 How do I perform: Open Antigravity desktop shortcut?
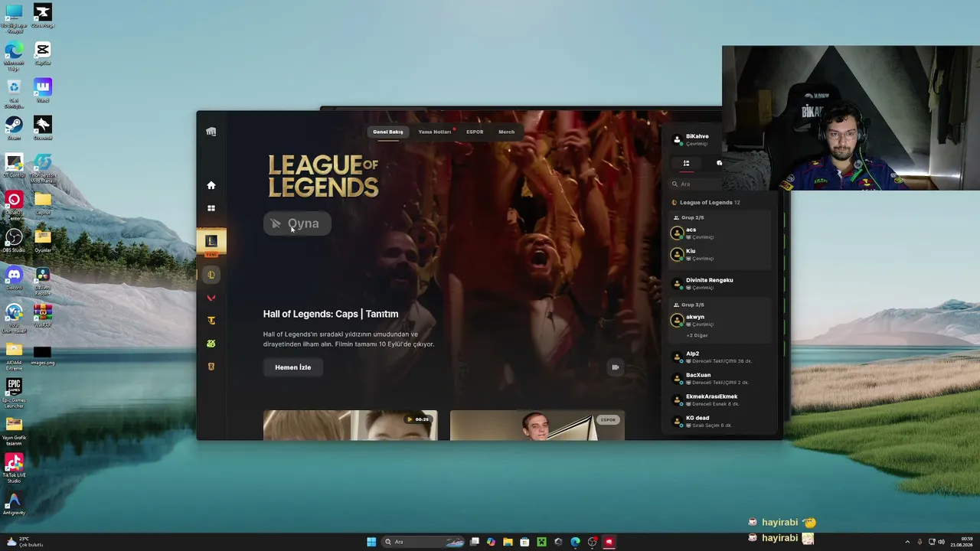pyautogui.click(x=14, y=504)
